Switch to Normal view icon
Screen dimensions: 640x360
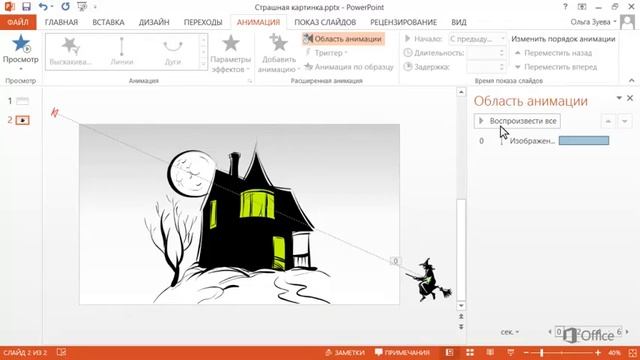point(449,353)
